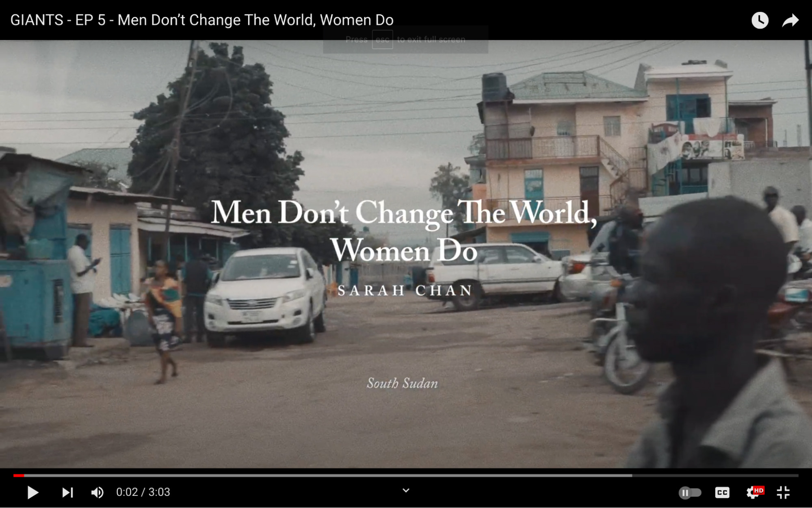
Task: Open the GIANTS EP 5 video title link
Action: (202, 20)
